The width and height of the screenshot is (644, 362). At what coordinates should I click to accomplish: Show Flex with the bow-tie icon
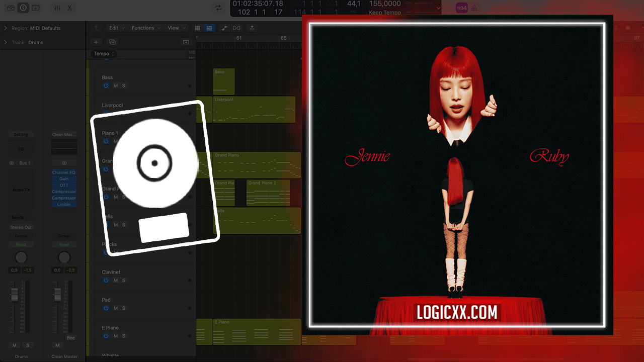point(236,28)
